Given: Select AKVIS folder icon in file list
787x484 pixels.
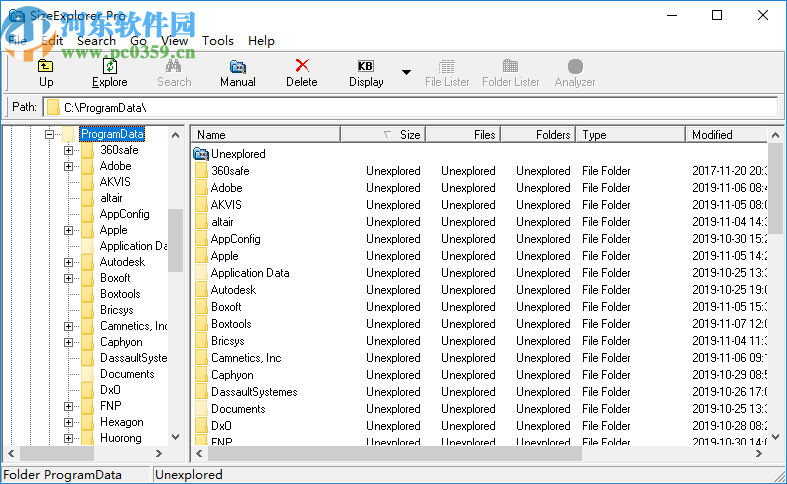Looking at the screenshot, I should [x=201, y=205].
